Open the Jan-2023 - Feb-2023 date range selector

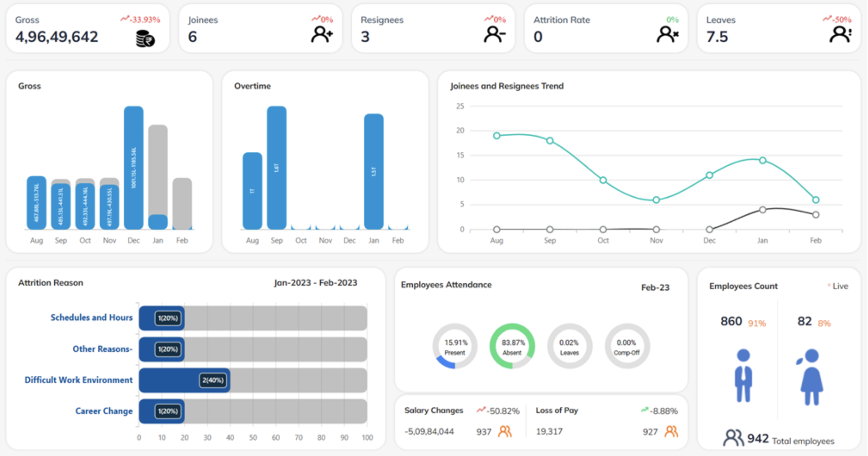[x=316, y=283]
